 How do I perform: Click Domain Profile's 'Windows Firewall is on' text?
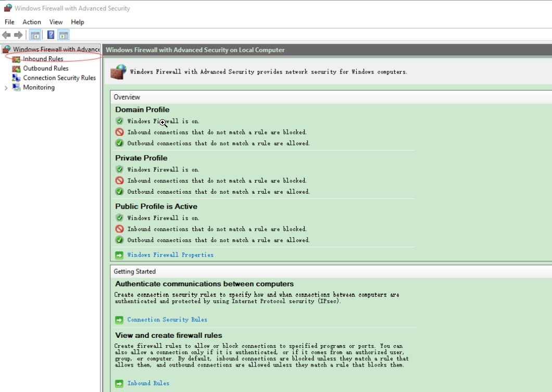click(x=164, y=121)
